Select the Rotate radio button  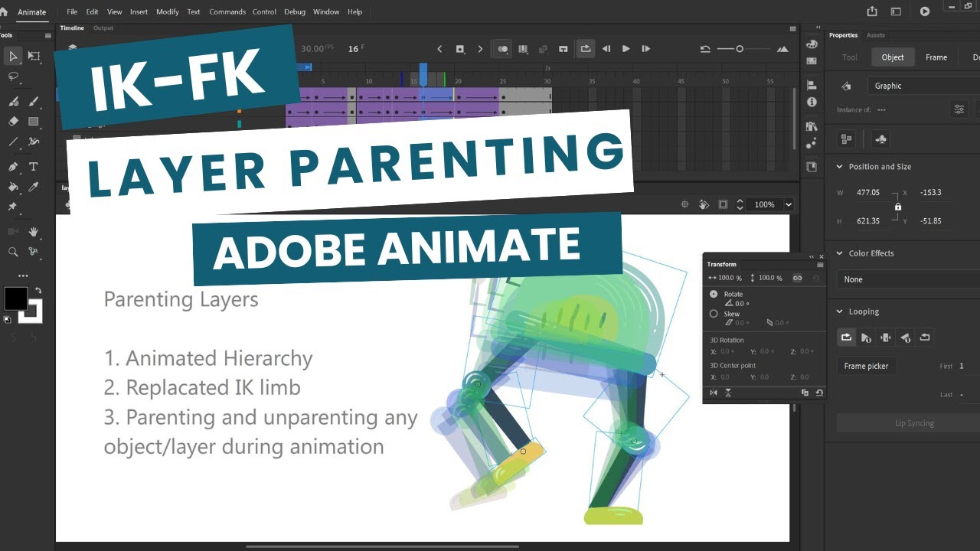[x=714, y=294]
